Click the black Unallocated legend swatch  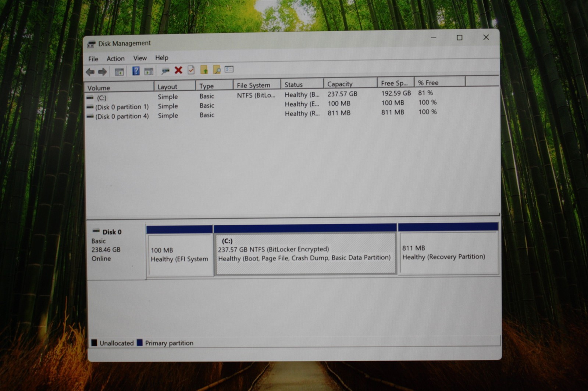tap(94, 343)
